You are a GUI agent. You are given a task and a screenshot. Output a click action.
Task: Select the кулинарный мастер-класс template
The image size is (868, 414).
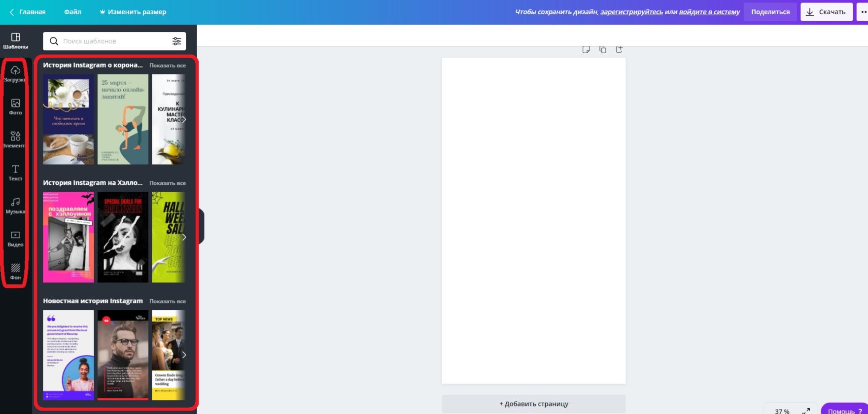pyautogui.click(x=169, y=119)
